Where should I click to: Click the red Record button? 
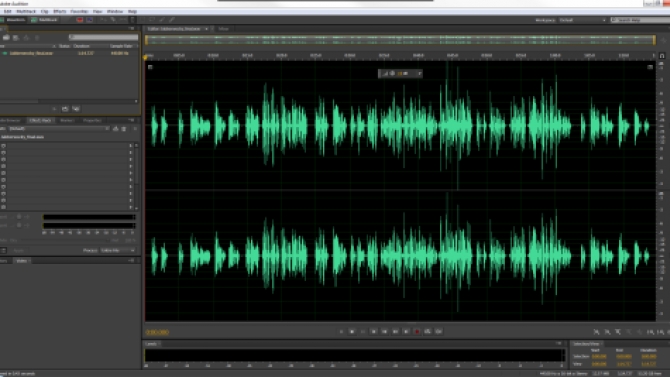click(x=417, y=332)
